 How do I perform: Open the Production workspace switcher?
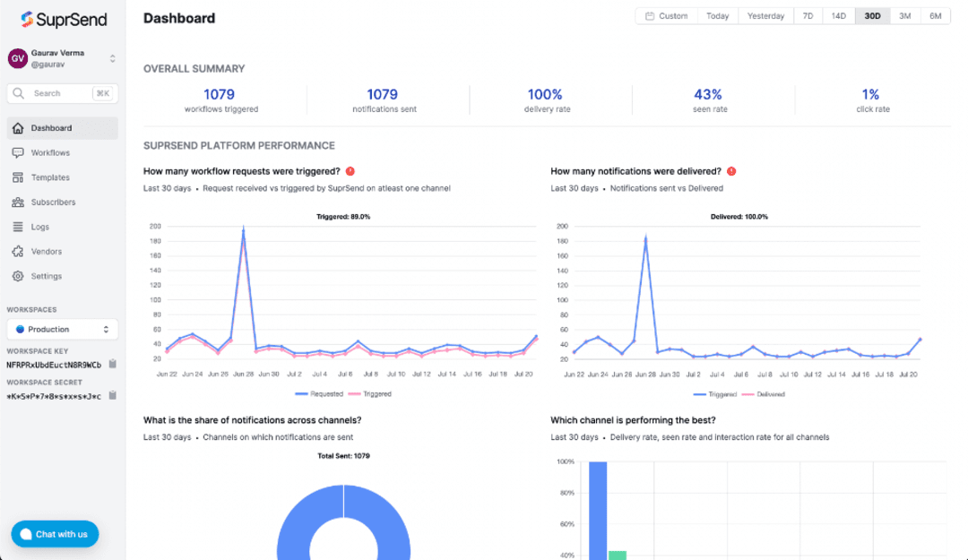click(x=62, y=329)
